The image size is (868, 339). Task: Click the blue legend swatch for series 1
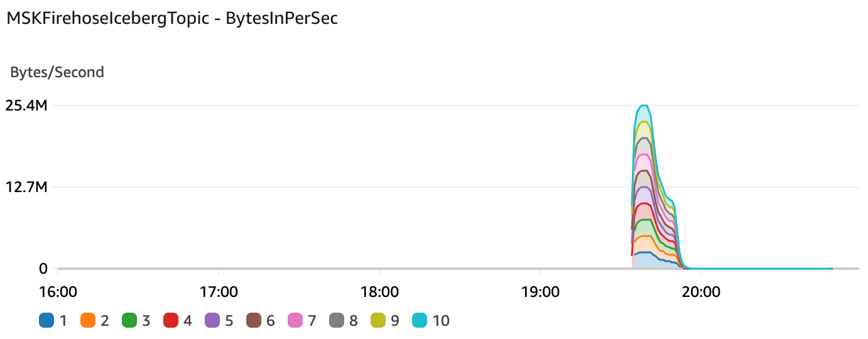click(46, 321)
